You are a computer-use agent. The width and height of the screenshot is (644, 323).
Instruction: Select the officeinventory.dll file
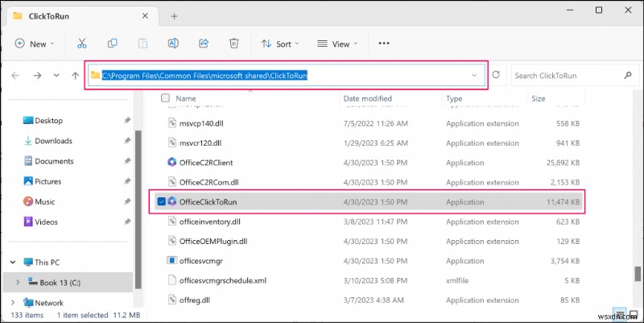pos(210,222)
